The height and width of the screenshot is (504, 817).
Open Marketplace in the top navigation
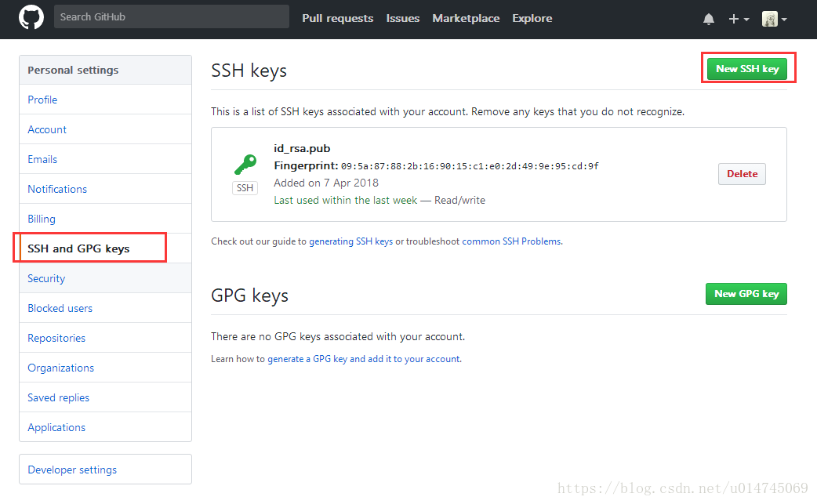pos(466,18)
